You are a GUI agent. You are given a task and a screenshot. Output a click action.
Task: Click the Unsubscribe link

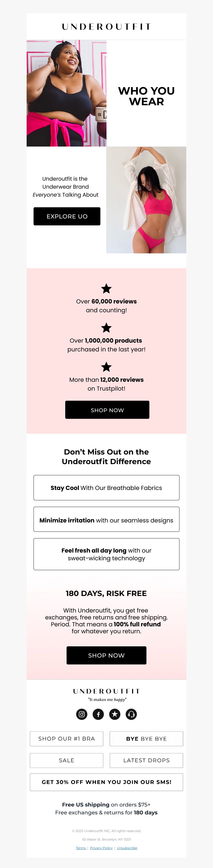(x=127, y=848)
